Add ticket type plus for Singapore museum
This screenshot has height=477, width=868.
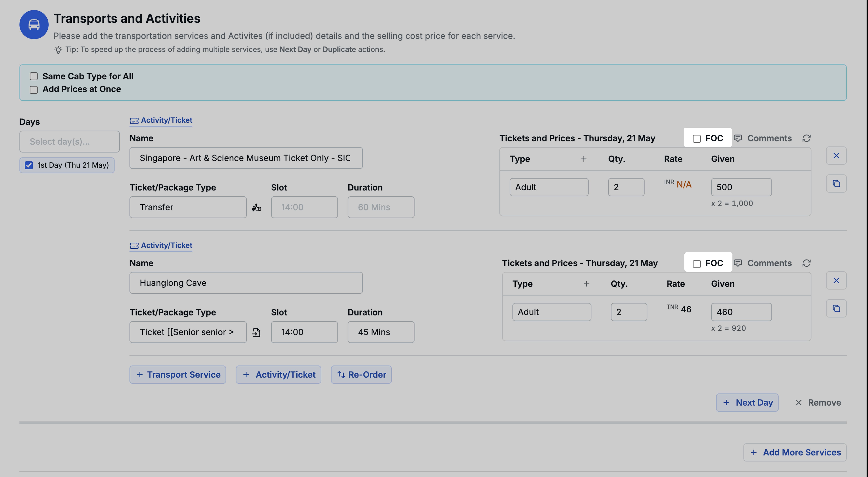[x=584, y=159]
